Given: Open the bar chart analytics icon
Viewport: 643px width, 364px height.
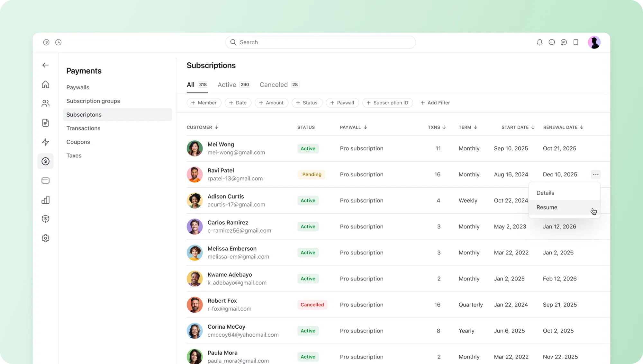Looking at the screenshot, I should pyautogui.click(x=45, y=200).
